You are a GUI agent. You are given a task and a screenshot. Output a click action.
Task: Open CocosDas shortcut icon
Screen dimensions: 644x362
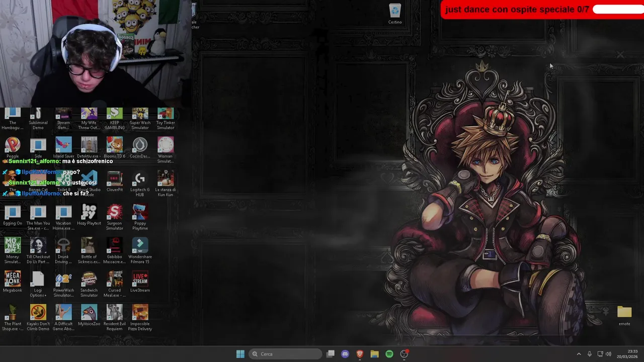(140, 148)
